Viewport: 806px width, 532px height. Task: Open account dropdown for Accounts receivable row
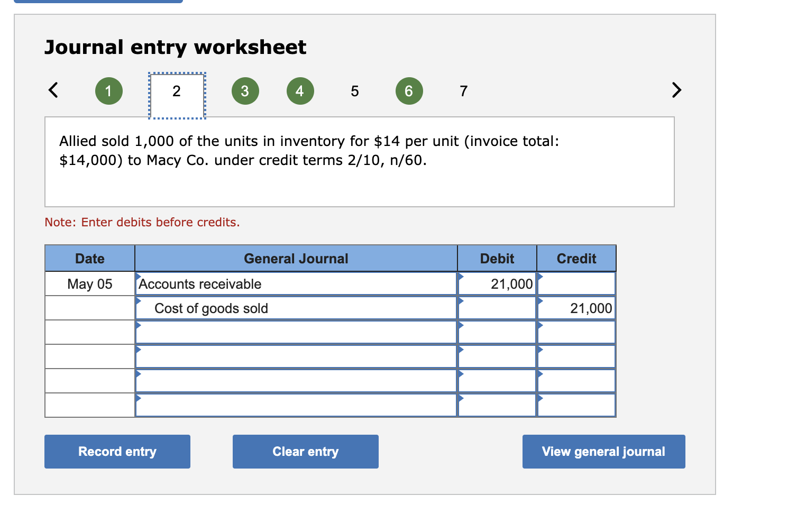pyautogui.click(x=296, y=284)
